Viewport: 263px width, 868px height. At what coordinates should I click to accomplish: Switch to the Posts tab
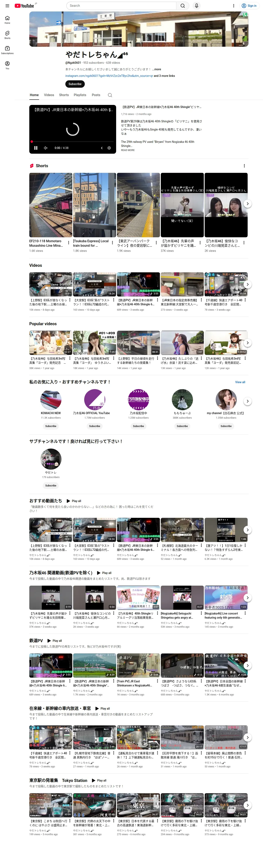coord(96,95)
